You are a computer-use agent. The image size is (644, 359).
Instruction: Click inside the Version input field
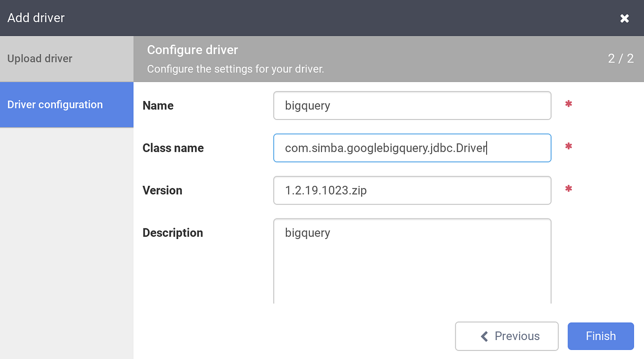tap(412, 190)
